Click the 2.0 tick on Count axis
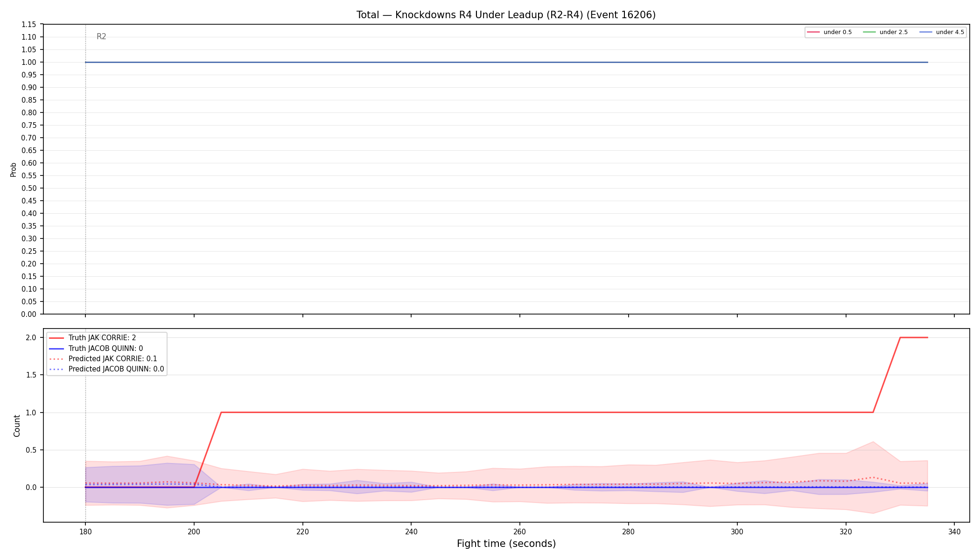 [x=31, y=338]
